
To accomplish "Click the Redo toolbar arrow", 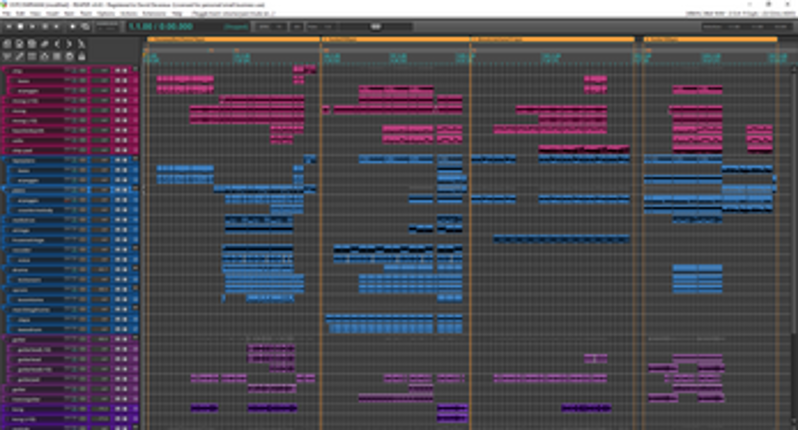I will [x=69, y=44].
